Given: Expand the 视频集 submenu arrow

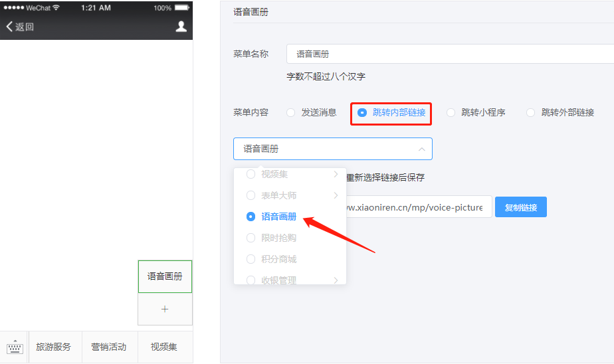Looking at the screenshot, I should click(336, 174).
